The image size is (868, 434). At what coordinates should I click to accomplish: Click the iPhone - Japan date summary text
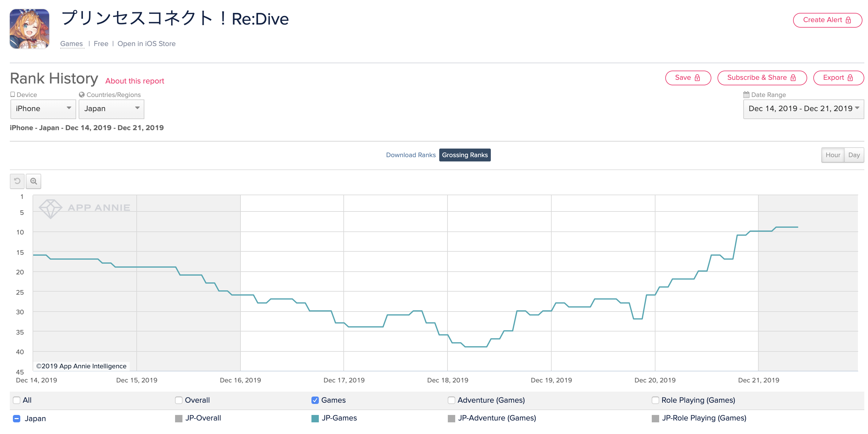[x=87, y=128]
